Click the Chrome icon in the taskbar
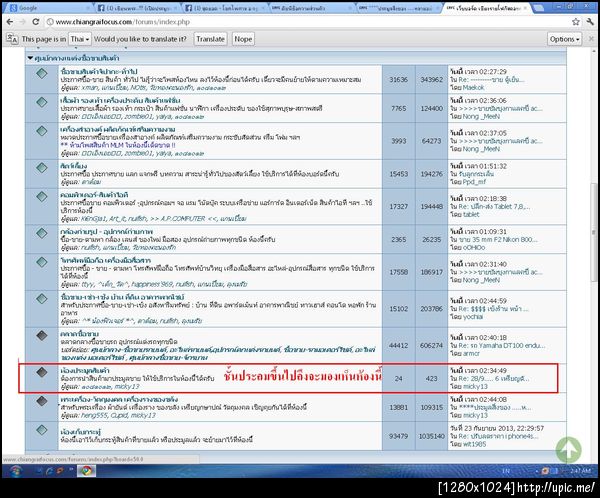600x498 pixels. (86, 471)
